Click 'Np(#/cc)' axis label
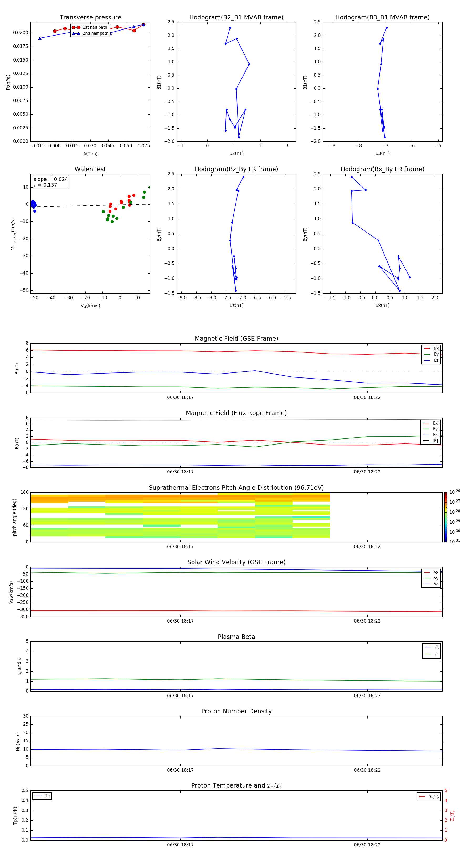Image resolution: width=473 pixels, height=868 pixels. pyautogui.click(x=18, y=741)
